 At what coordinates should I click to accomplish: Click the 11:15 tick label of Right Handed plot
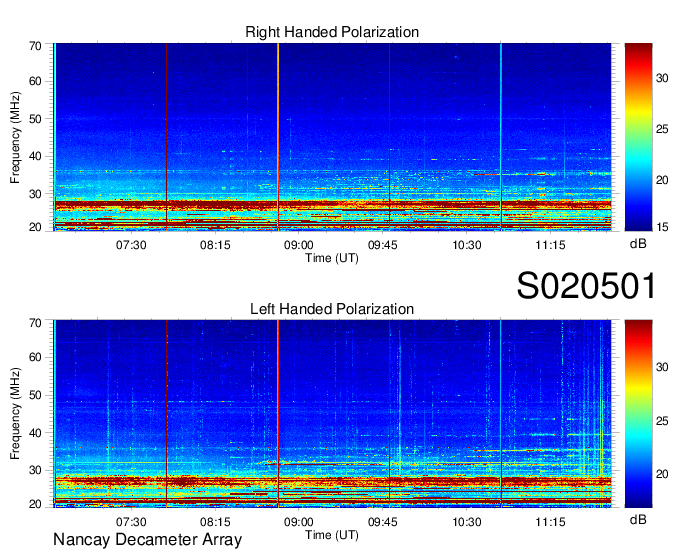point(550,245)
